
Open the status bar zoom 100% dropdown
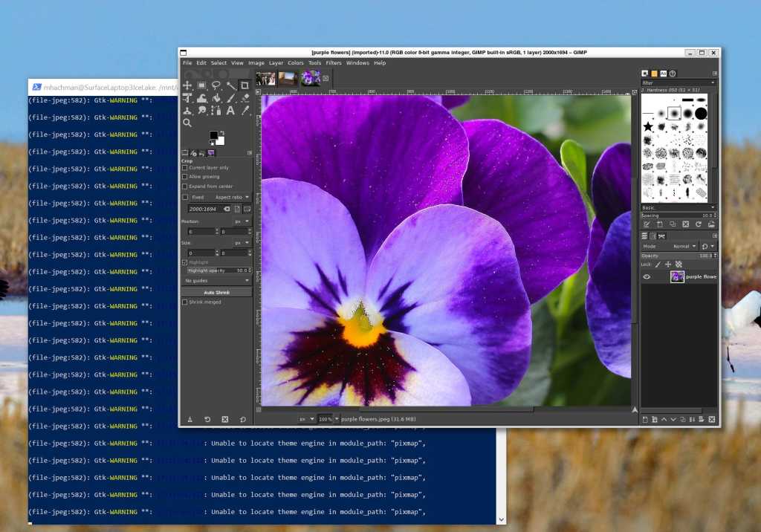point(337,419)
